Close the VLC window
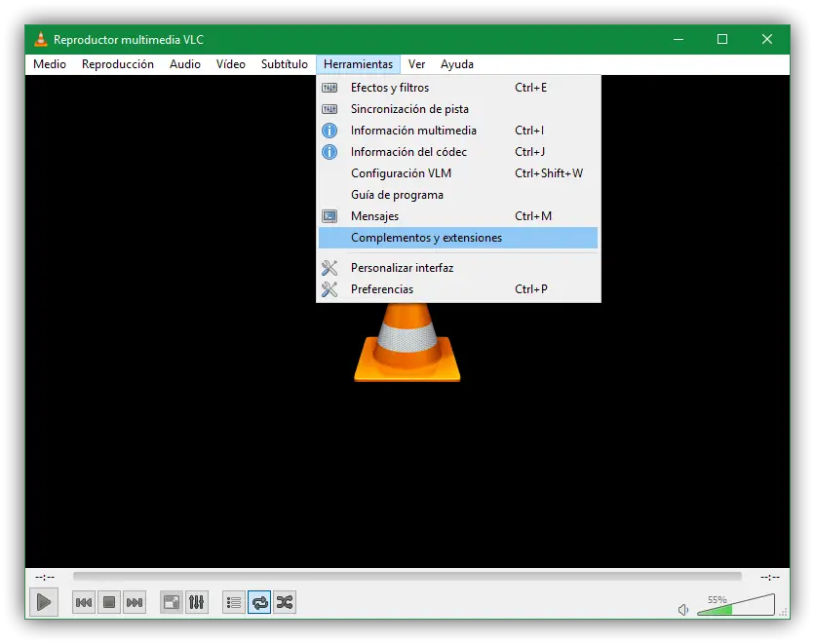 767,39
